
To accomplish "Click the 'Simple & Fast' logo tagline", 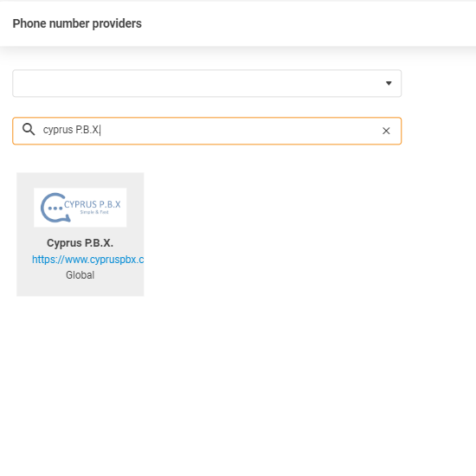I will [x=94, y=212].
